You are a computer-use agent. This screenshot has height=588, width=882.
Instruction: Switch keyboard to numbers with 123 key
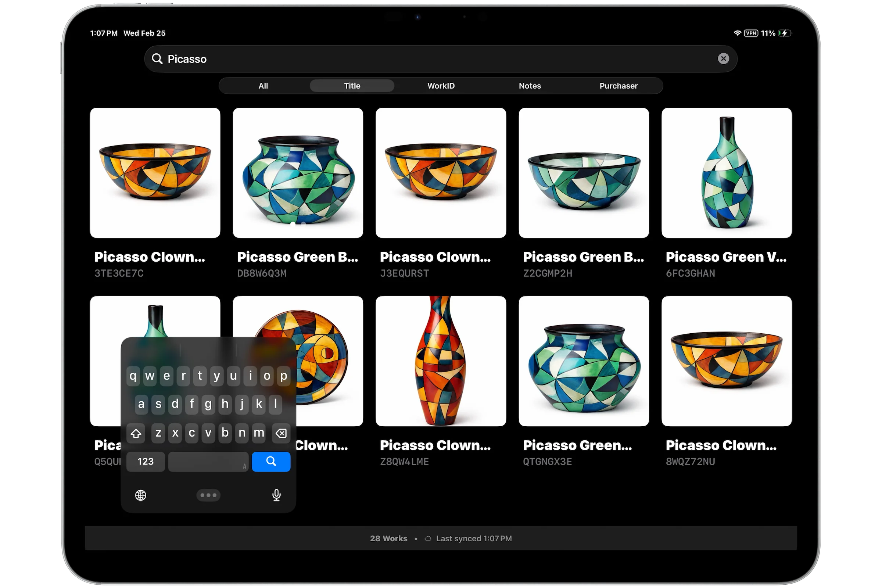146,462
